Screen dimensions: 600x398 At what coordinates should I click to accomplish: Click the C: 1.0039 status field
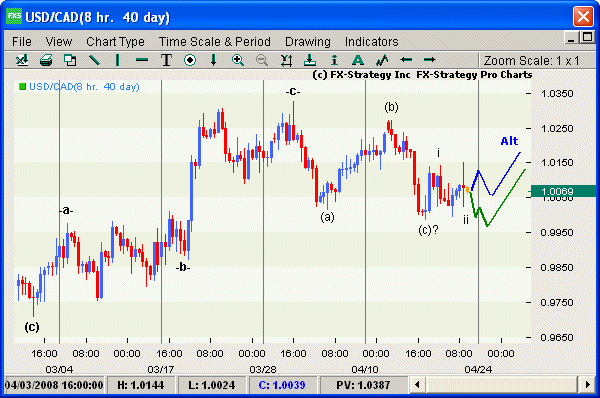tap(282, 385)
